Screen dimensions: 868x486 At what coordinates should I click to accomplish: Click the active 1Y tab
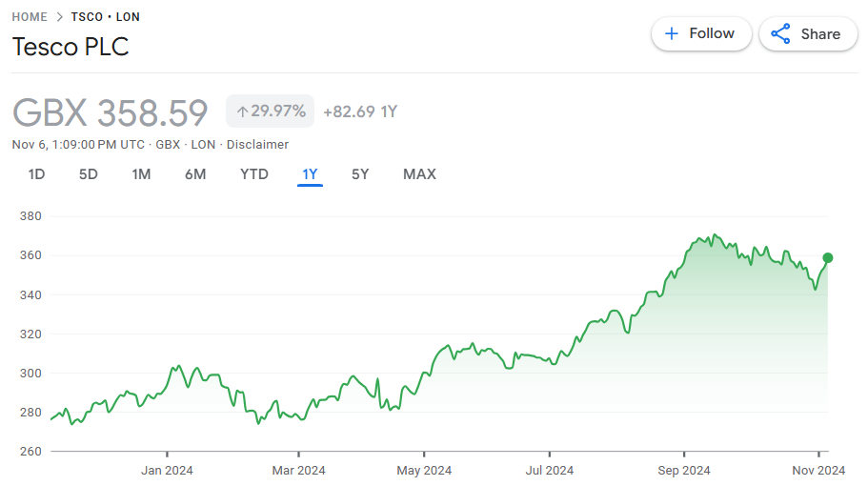tap(310, 174)
